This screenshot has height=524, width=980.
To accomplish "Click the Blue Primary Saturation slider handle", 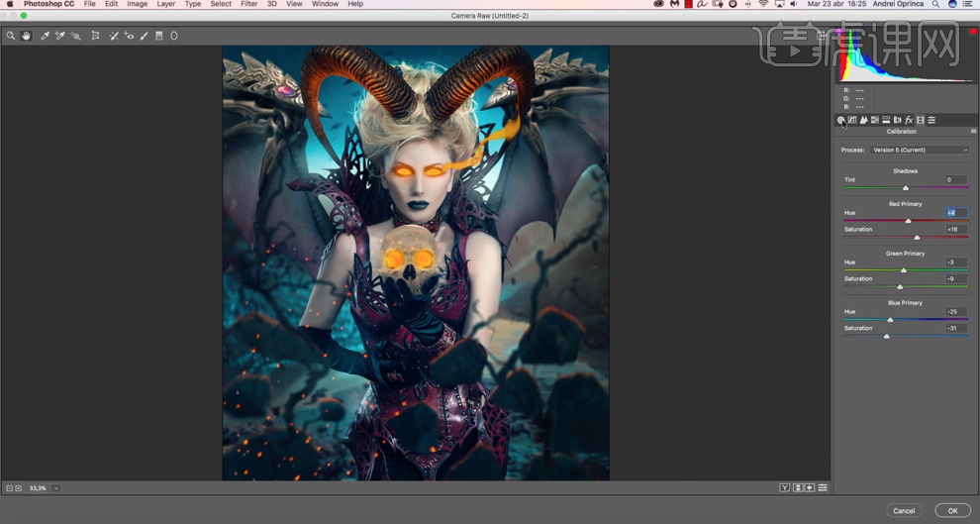I will click(x=887, y=336).
